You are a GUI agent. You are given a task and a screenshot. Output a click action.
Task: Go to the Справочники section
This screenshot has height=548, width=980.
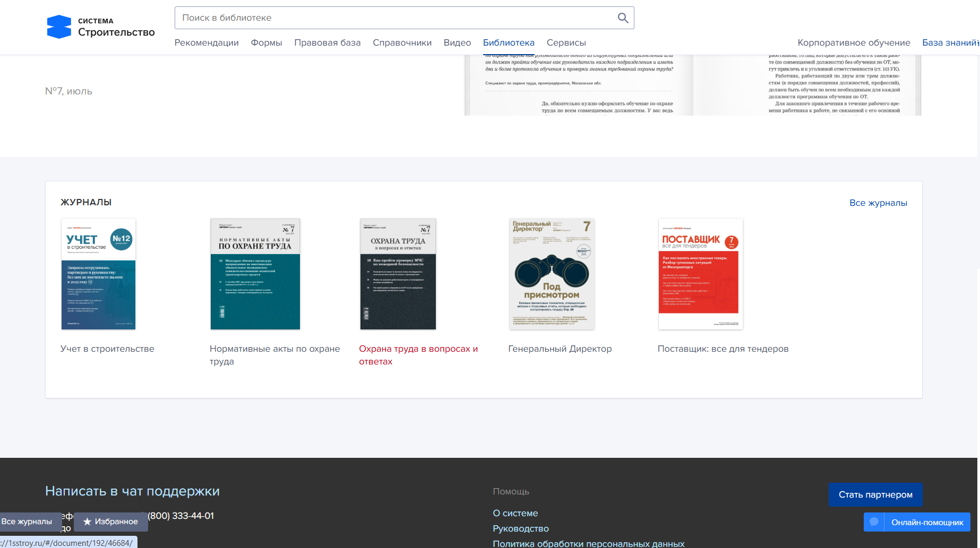point(402,43)
